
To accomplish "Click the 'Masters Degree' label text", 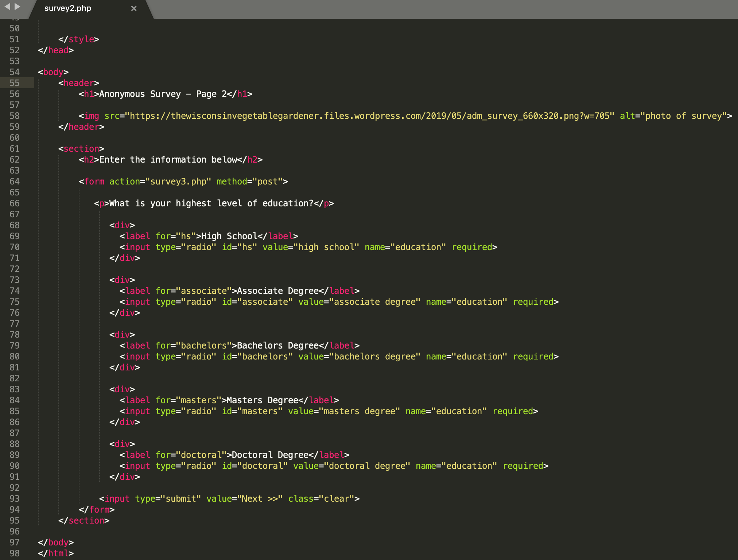I will 263,400.
